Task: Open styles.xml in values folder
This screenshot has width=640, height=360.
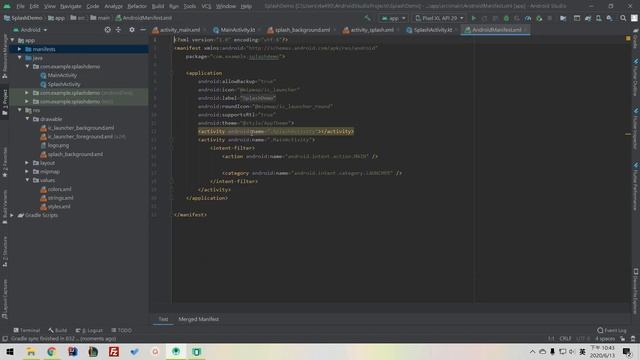Action: [x=59, y=207]
